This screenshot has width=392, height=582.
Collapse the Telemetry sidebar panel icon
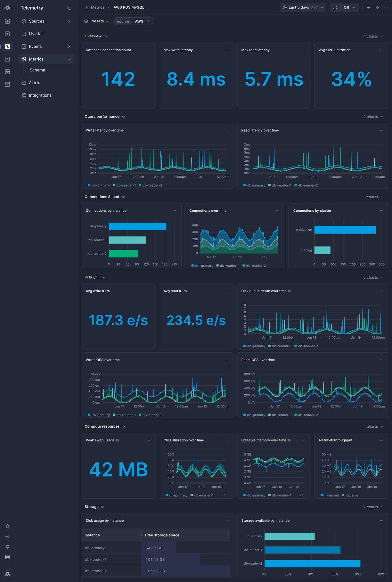[69, 8]
